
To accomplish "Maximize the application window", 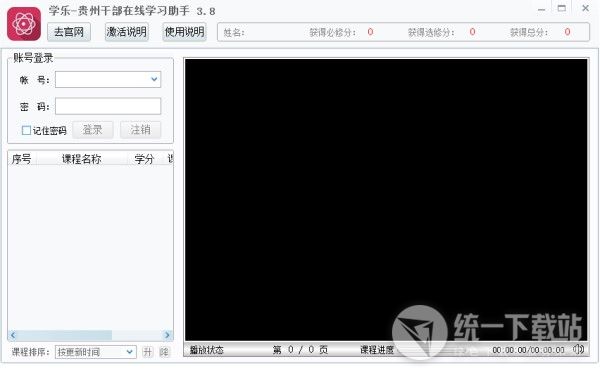I will click(x=561, y=8).
